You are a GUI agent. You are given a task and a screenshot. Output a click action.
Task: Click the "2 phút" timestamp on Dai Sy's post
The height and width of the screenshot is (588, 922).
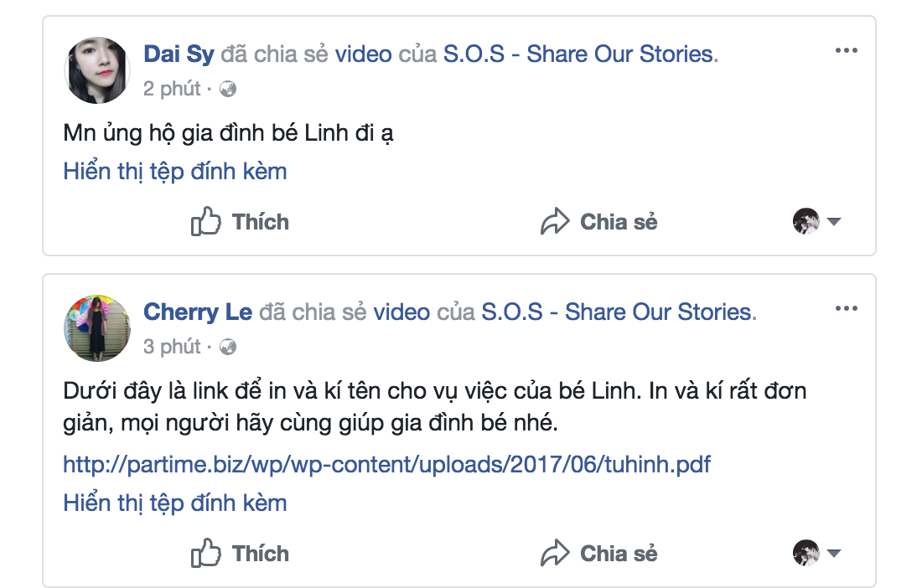pyautogui.click(x=172, y=89)
